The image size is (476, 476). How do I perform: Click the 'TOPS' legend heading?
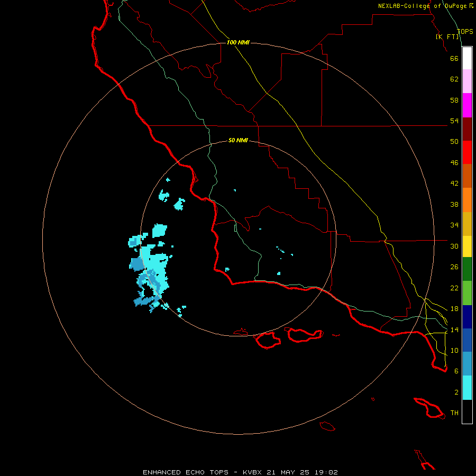465,31
